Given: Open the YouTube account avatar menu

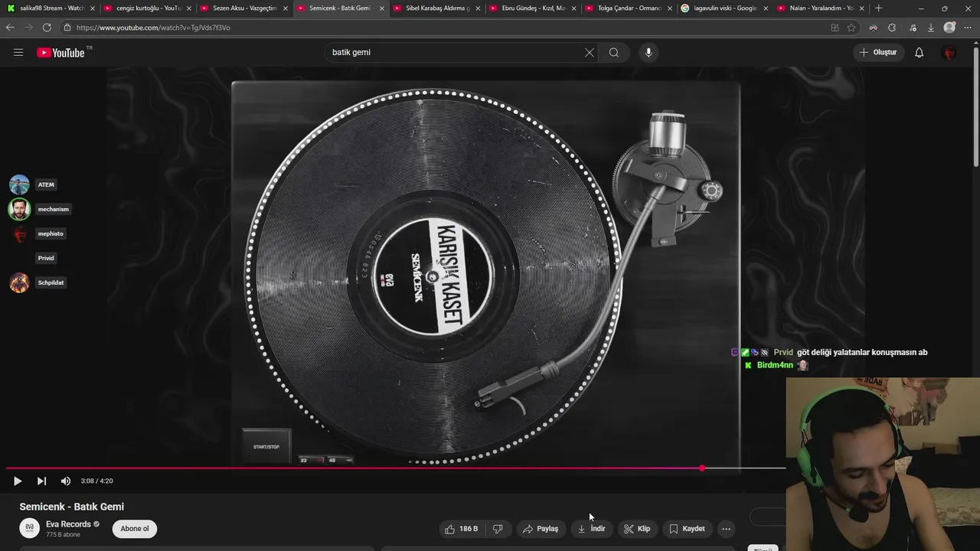Looking at the screenshot, I should pyautogui.click(x=949, y=53).
